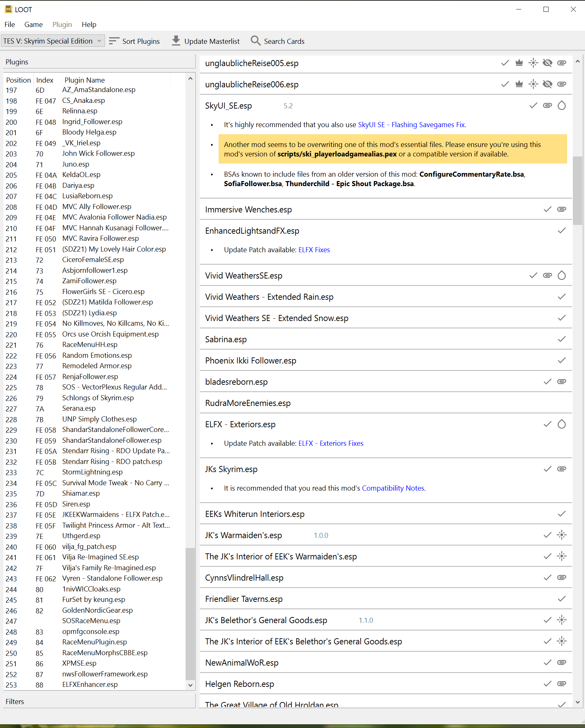Open the Help menu
The width and height of the screenshot is (585, 728).
point(89,24)
